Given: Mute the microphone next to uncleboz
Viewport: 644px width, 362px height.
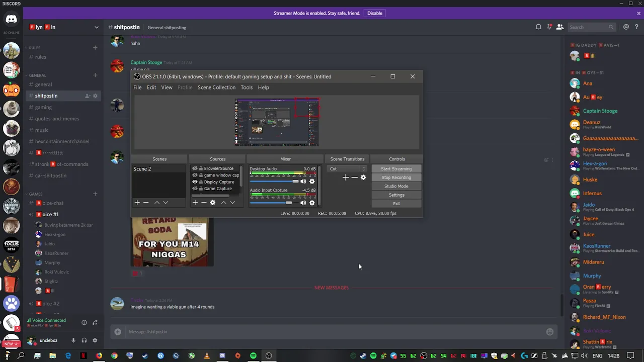Looking at the screenshot, I should [x=73, y=340].
